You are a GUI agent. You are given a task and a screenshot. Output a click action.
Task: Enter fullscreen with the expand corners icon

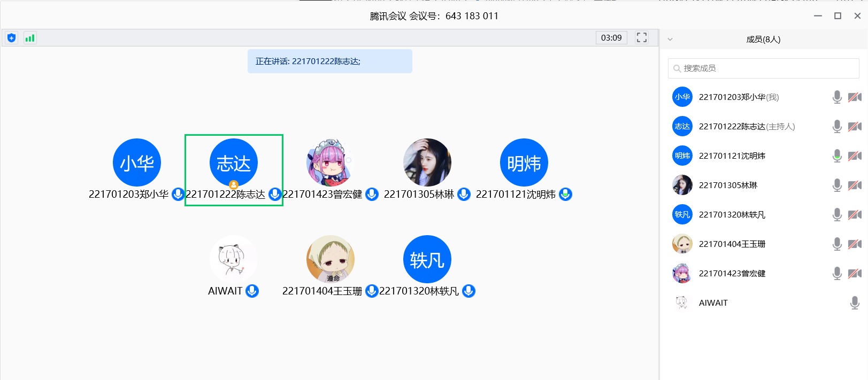point(642,37)
